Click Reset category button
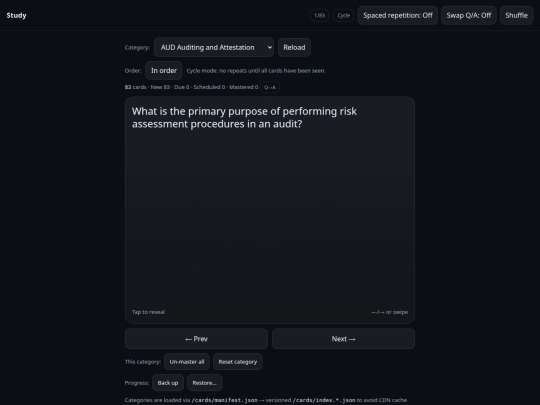 [238, 362]
